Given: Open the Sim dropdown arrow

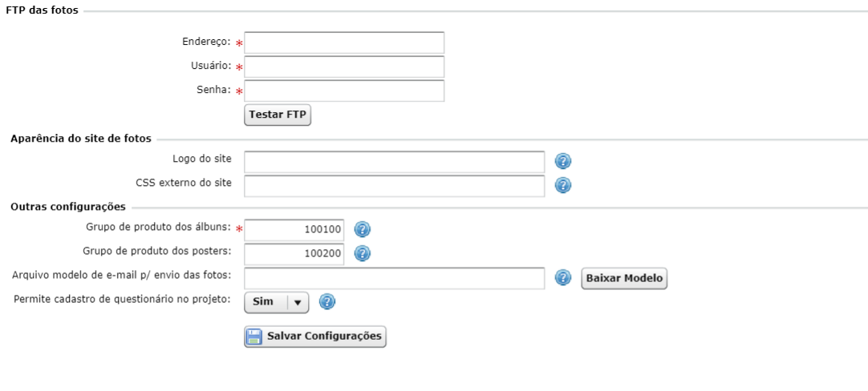Looking at the screenshot, I should click(x=298, y=303).
